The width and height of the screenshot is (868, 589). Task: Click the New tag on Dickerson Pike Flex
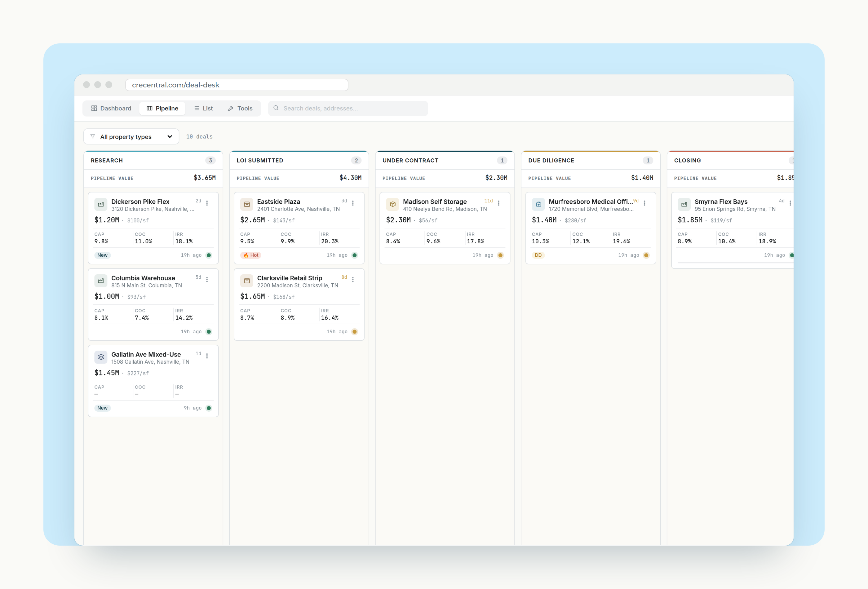[102, 255]
